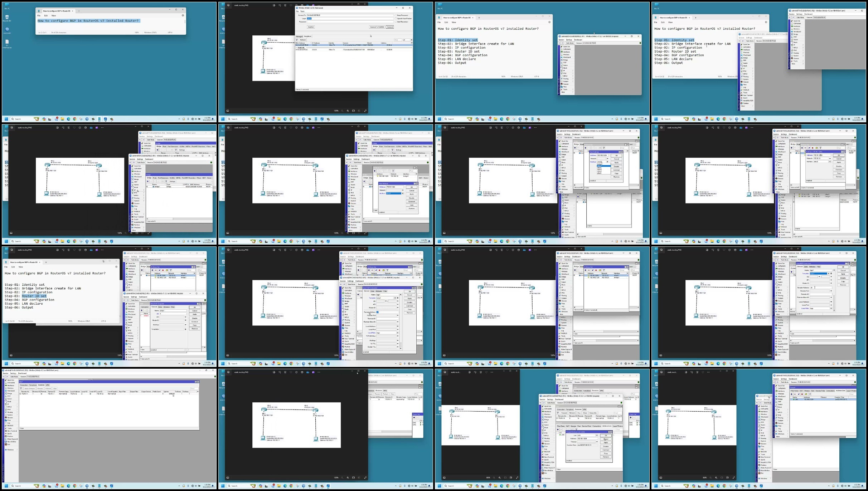Click filter icon in WinBox login Neighbors list

coord(297,40)
